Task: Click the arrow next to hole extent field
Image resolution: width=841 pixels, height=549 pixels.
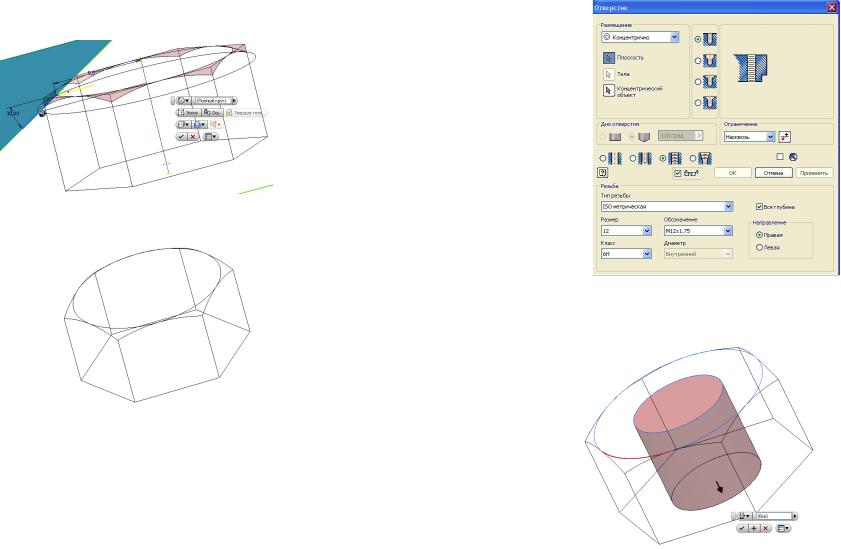Action: [x=795, y=516]
